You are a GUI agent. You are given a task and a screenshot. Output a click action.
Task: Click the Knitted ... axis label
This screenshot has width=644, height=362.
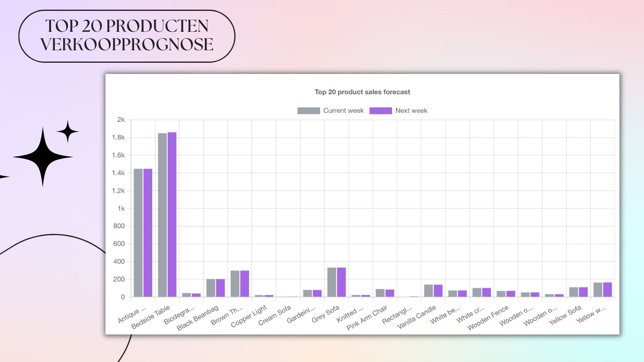coord(350,314)
